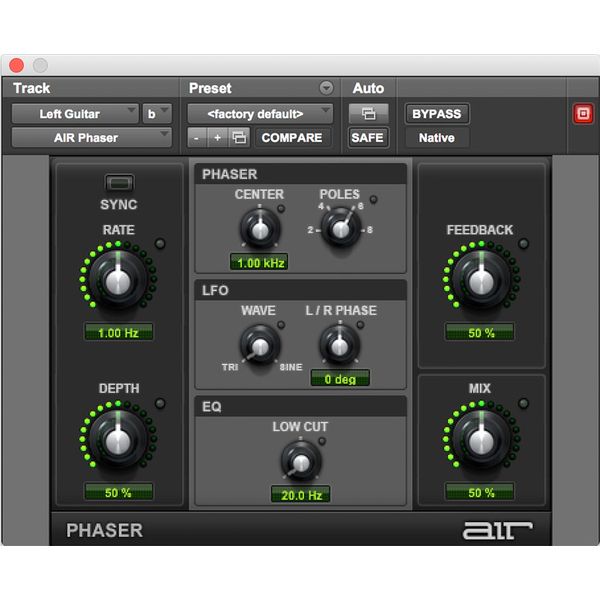Click the WAVE automation indicator LED
This screenshot has width=600, height=600.
pyautogui.click(x=281, y=325)
